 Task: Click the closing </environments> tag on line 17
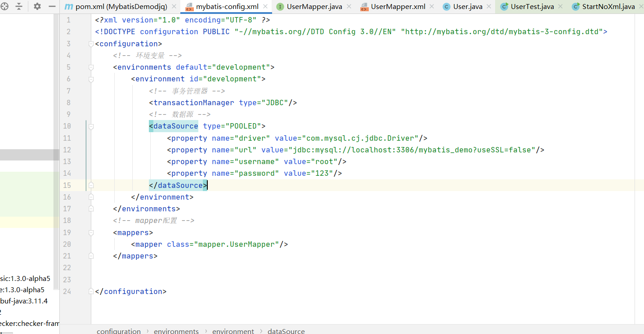(x=147, y=209)
